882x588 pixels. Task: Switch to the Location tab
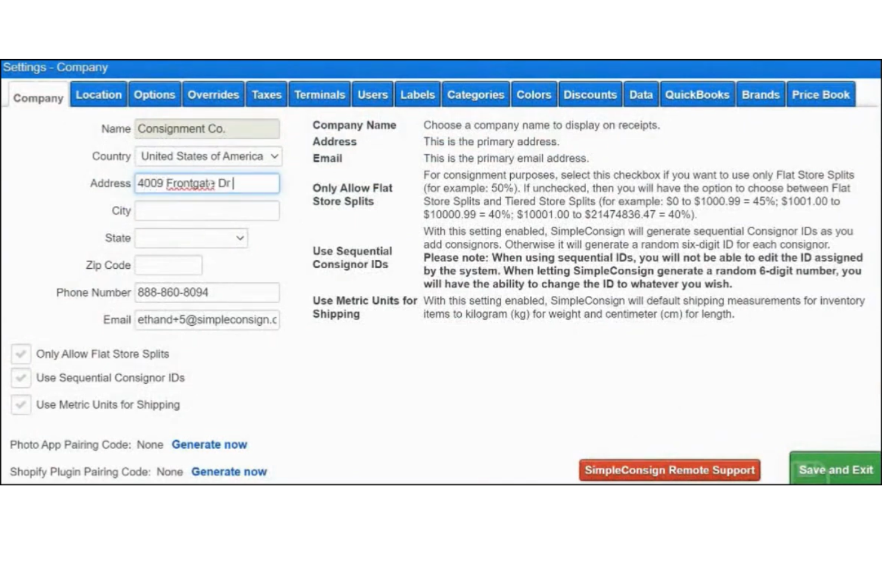tap(98, 94)
